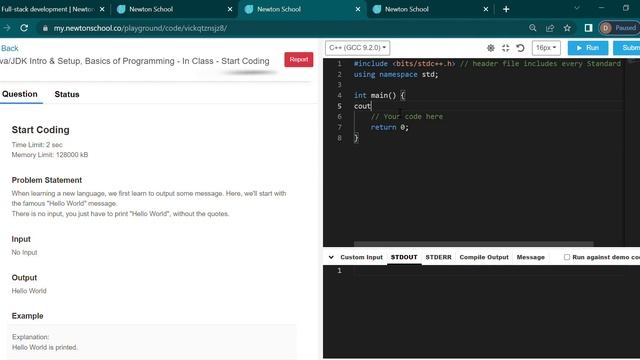
Task: Click the 'Hello World' output text
Action: click(29, 291)
